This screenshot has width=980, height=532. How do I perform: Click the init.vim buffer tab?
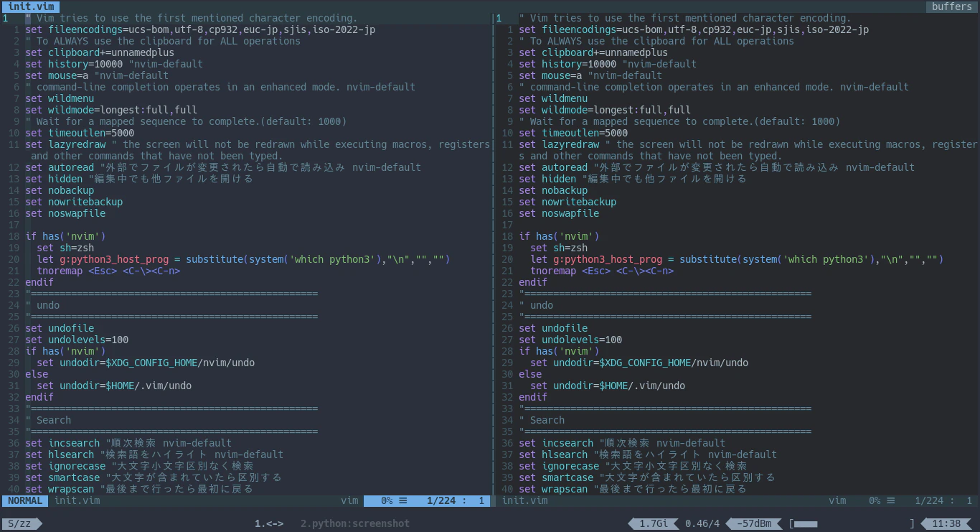pos(31,6)
